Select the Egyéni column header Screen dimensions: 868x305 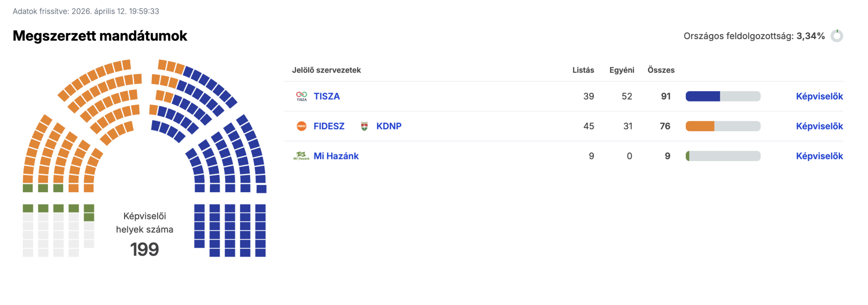click(621, 70)
